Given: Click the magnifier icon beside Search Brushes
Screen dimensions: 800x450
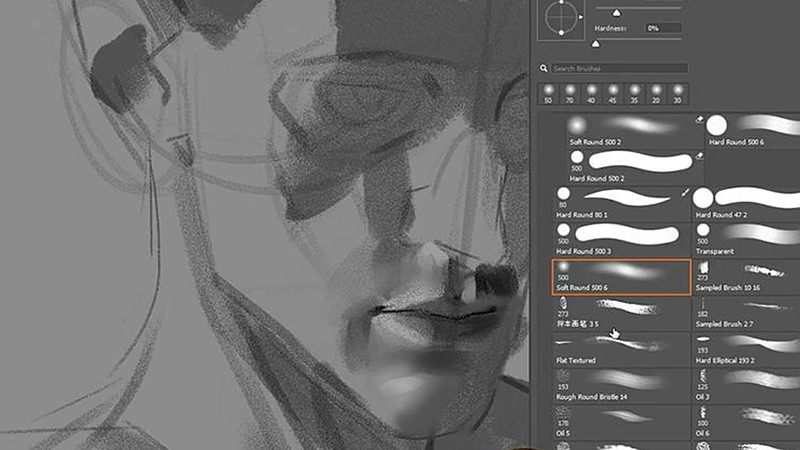Looking at the screenshot, I should pyautogui.click(x=544, y=68).
